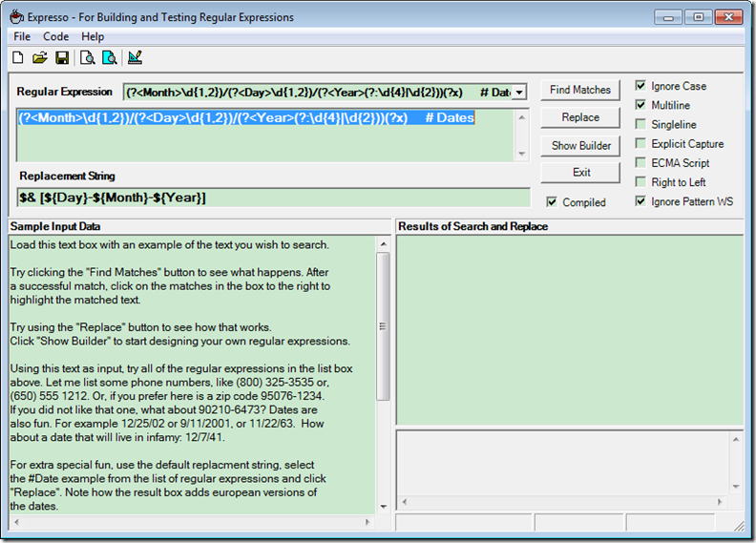Enable Right to Left matching
Viewport: 756px width, 543px height.
pyautogui.click(x=640, y=182)
